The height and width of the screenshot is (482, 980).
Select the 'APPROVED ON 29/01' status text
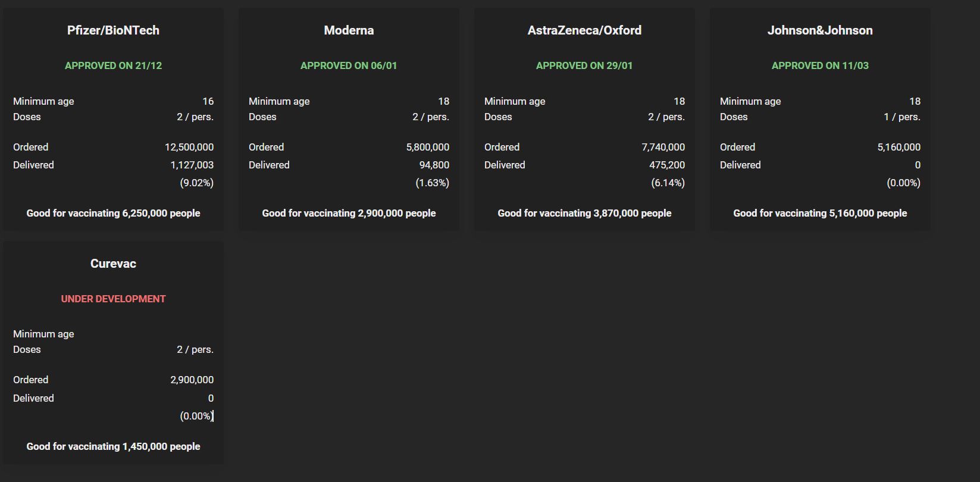(x=584, y=65)
